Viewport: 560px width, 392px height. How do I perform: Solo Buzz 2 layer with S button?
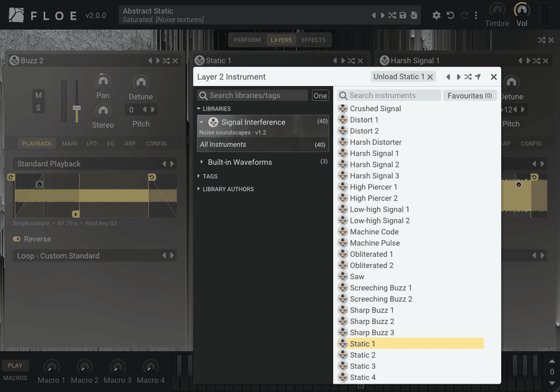(x=38, y=108)
